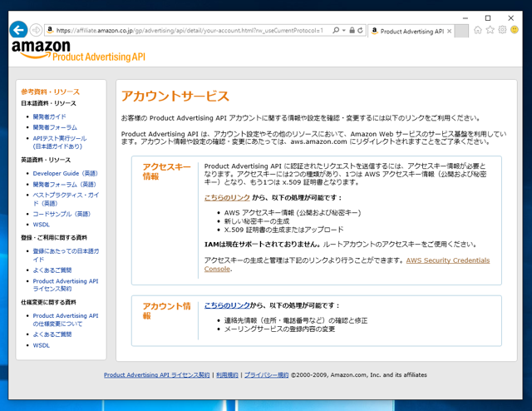Click こちらのリンク in アクセスキー情報 section
532x411 pixels.
(x=227, y=197)
